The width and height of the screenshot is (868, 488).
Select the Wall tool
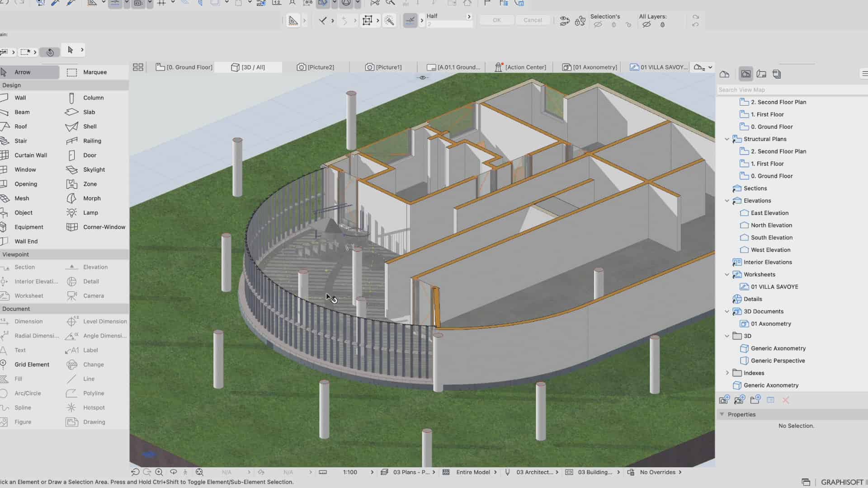pos(20,98)
